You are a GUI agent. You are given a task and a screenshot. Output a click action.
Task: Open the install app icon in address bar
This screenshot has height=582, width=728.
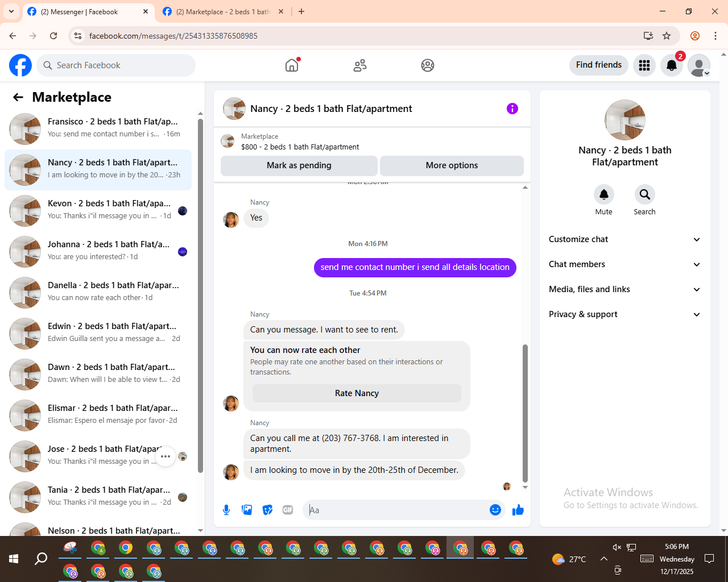coord(648,36)
